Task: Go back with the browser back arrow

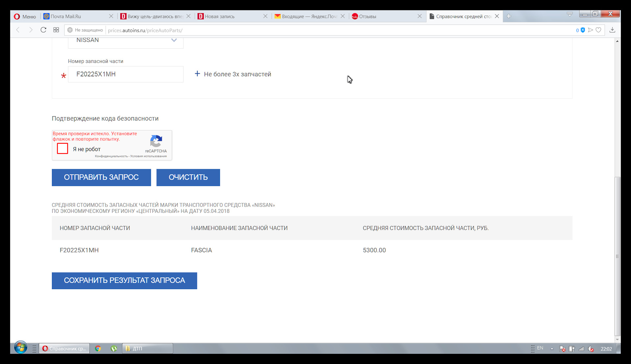Action: (x=18, y=30)
